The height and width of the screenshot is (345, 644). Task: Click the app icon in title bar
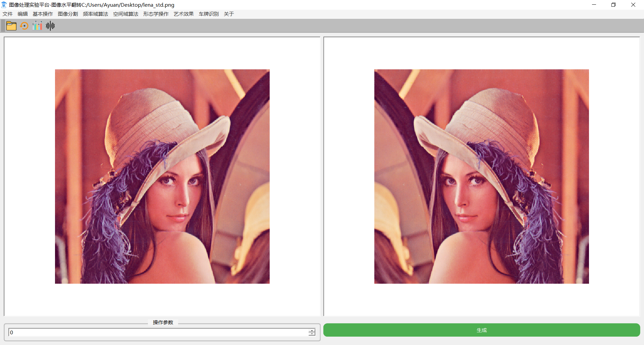click(x=4, y=5)
